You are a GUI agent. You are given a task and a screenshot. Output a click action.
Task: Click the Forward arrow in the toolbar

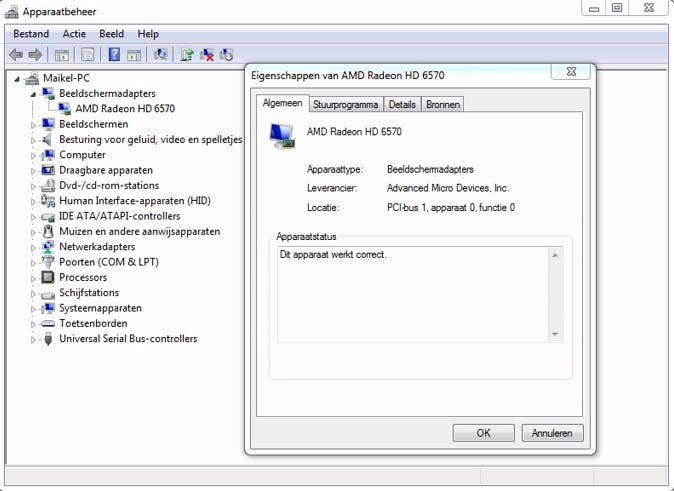coord(35,55)
